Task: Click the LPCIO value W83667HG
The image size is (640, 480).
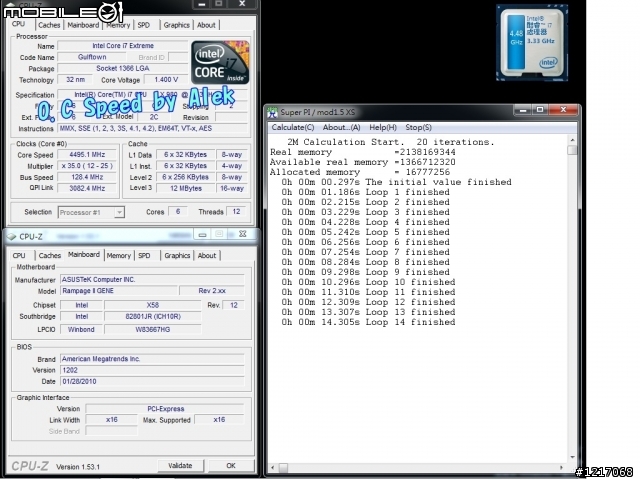Action: pos(153,329)
